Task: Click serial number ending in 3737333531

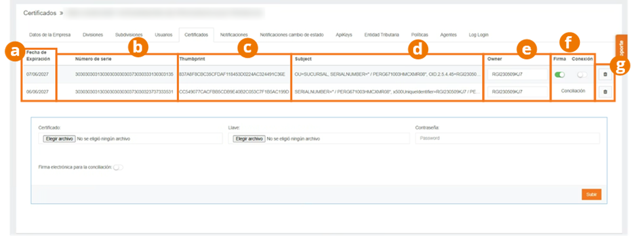Action: click(x=124, y=92)
